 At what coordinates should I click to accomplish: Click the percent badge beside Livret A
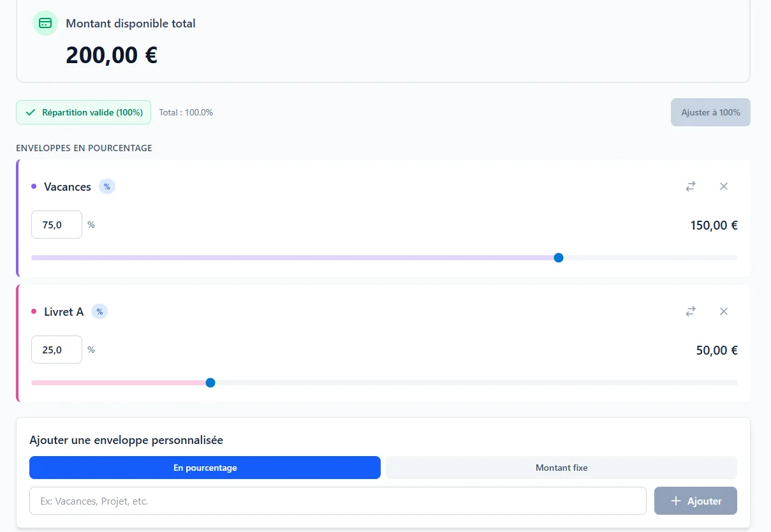click(99, 312)
